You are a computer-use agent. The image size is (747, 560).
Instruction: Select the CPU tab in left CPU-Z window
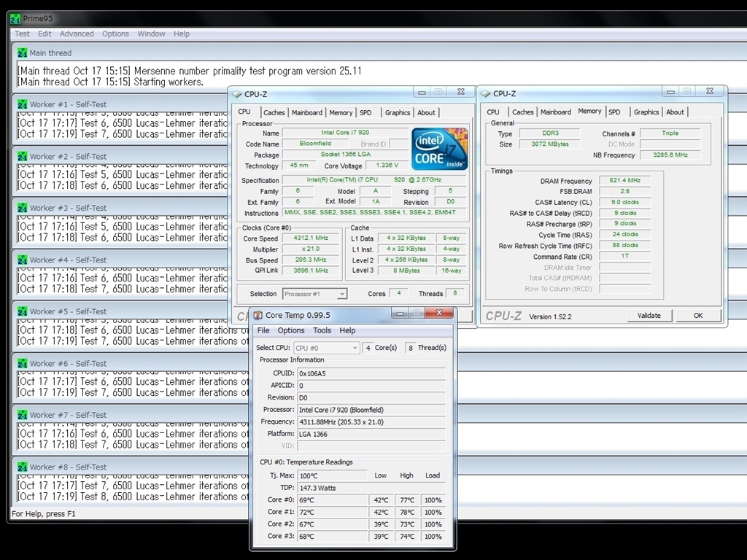point(244,112)
